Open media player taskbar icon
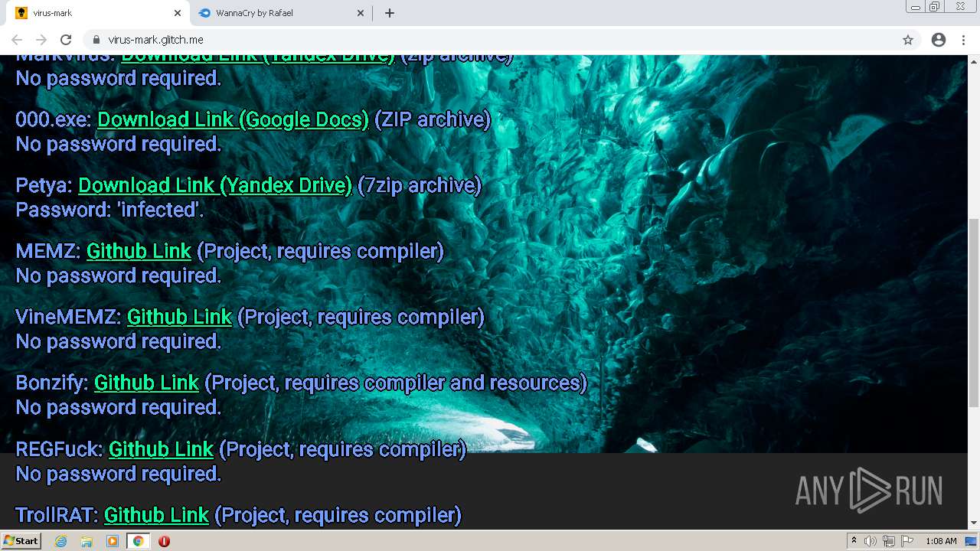980x551 pixels. coord(113,541)
